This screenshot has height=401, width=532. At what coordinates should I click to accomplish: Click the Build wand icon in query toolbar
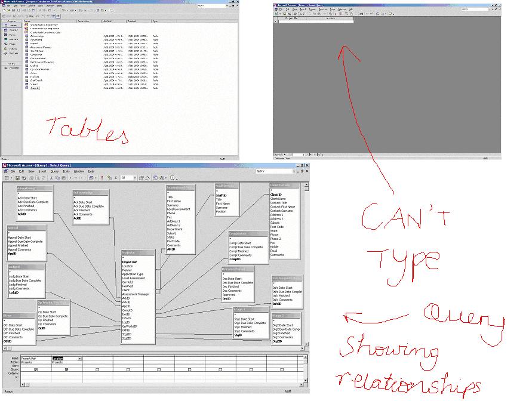tap(147, 178)
